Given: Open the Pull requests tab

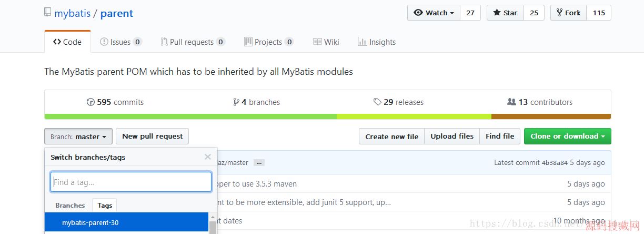Looking at the screenshot, I should [192, 42].
